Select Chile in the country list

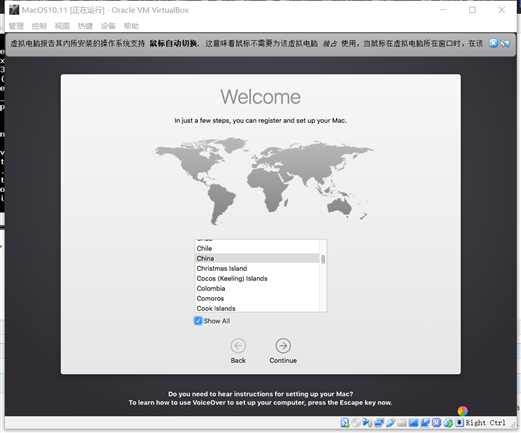pyautogui.click(x=257, y=248)
